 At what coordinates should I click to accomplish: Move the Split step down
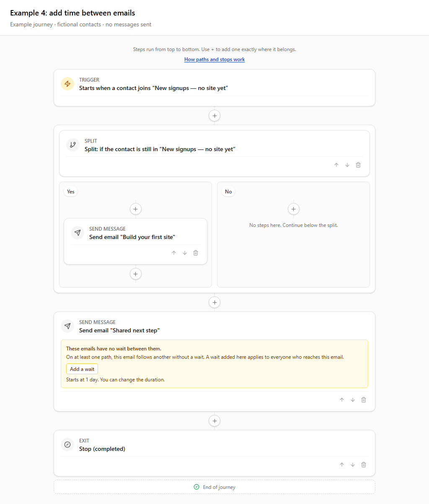347,165
